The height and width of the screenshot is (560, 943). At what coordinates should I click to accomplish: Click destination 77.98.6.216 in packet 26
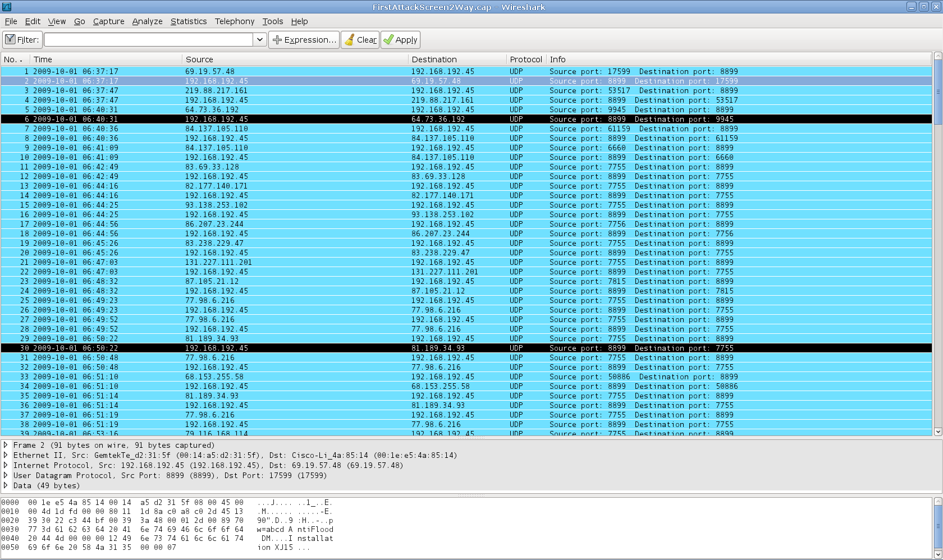pyautogui.click(x=436, y=310)
